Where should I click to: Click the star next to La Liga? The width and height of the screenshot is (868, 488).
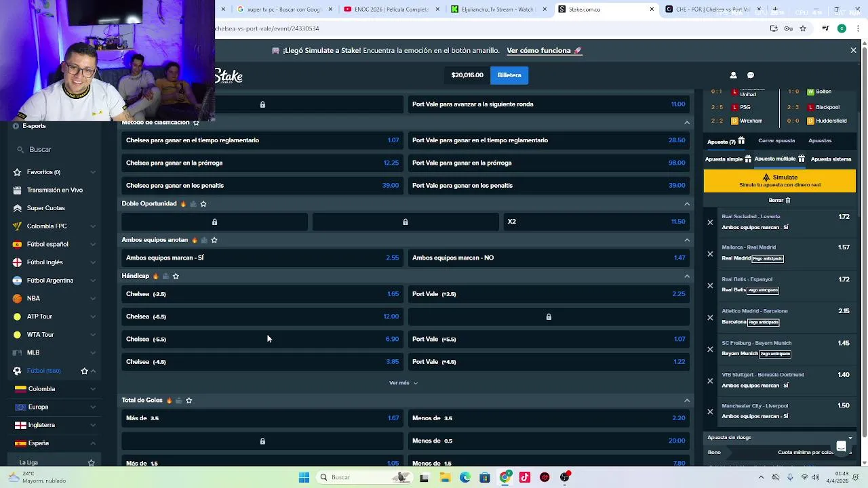91,463
